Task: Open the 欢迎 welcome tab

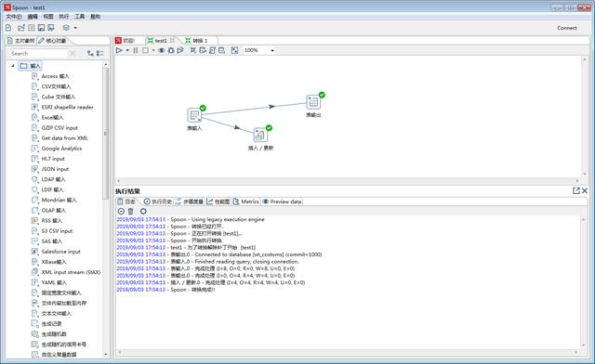Action: point(126,41)
